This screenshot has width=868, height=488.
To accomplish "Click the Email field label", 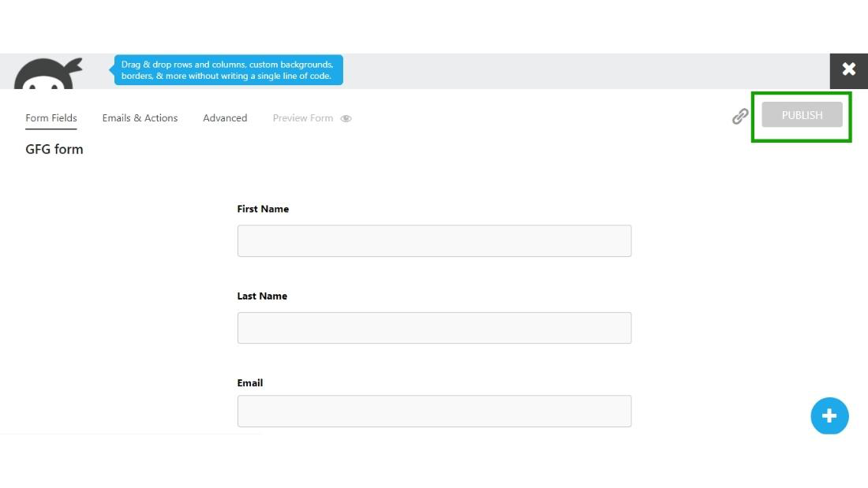I will [250, 383].
